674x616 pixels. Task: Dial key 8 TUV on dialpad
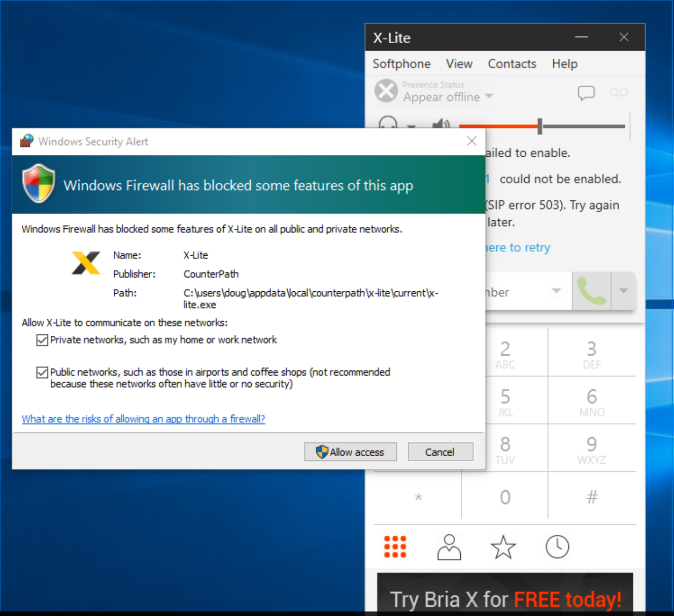(505, 449)
